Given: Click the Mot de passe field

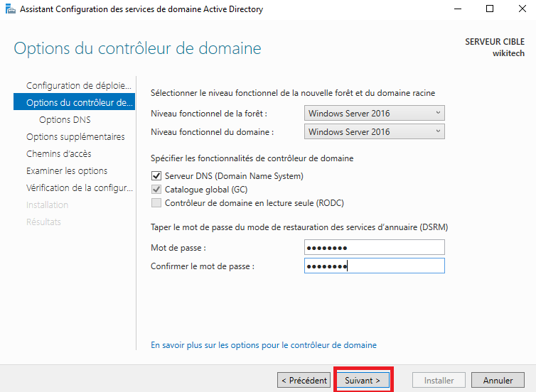Looking at the screenshot, I should [x=374, y=247].
